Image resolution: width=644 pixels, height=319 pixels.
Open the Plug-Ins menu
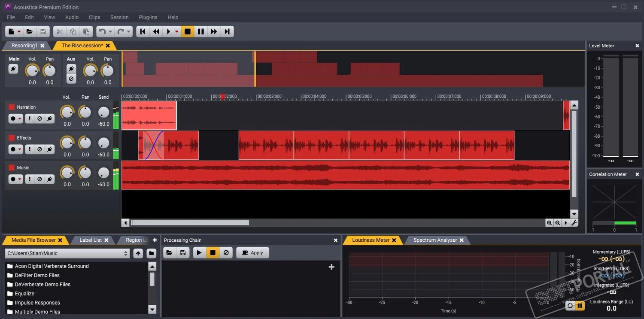148,17
